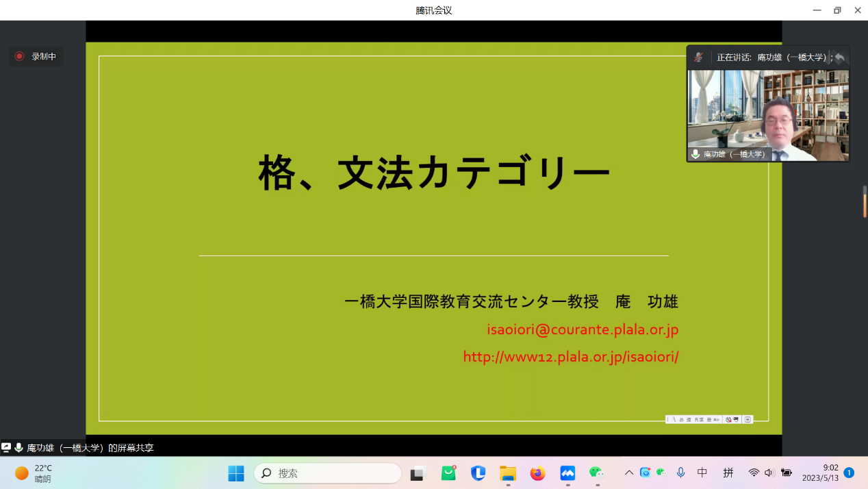Image resolution: width=868 pixels, height=489 pixels.
Task: Switch to Tencent Meeting taskbar icon
Action: coord(567,473)
